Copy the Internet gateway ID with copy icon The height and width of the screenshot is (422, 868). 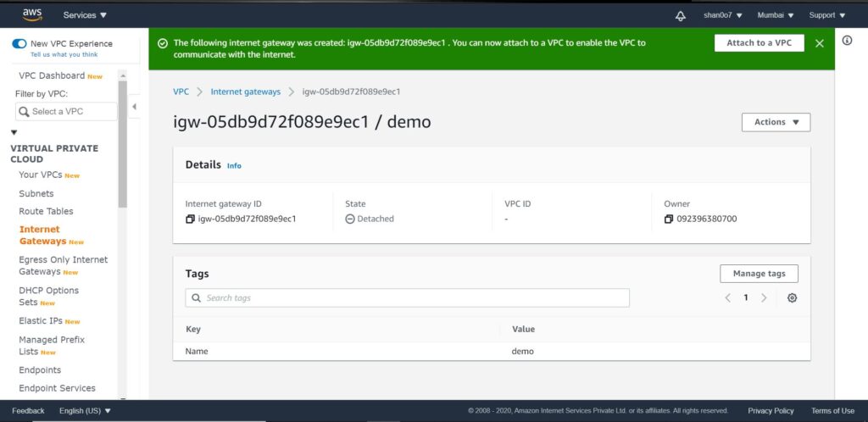click(190, 219)
